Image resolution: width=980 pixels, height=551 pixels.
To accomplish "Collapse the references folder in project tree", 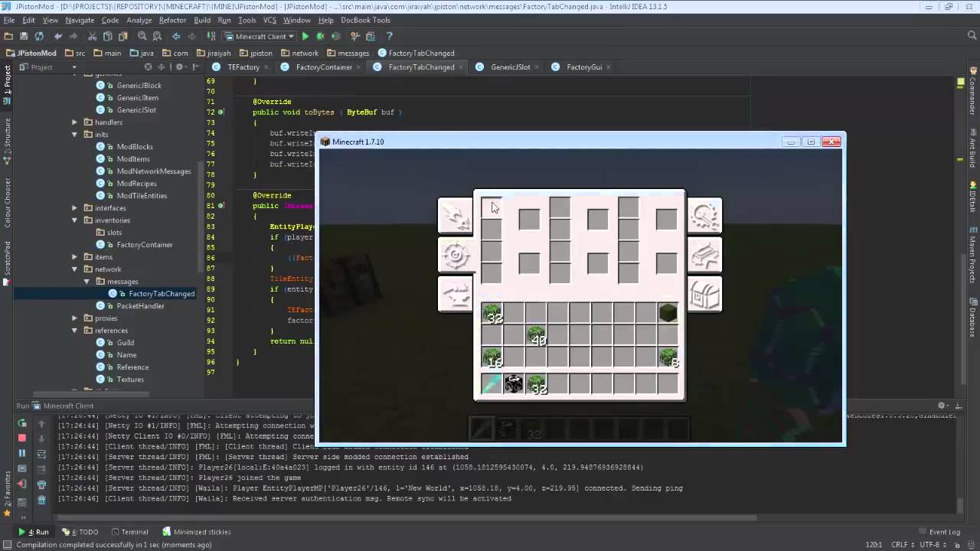I will tap(75, 331).
